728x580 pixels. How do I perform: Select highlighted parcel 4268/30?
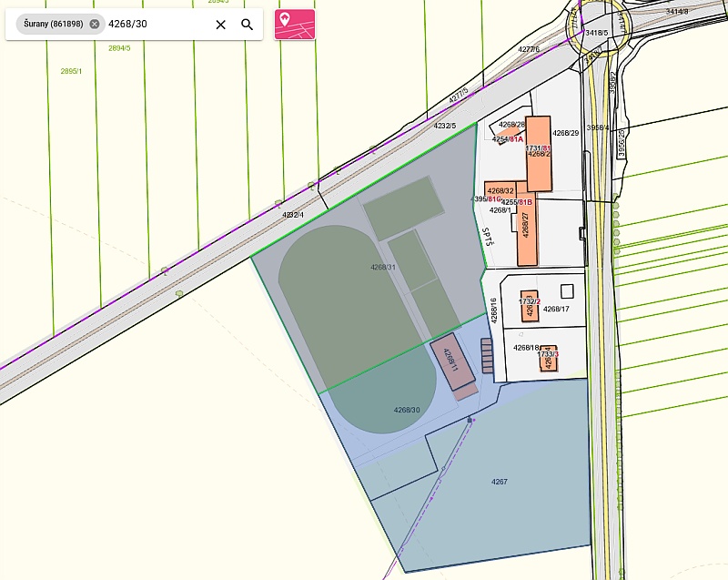click(x=407, y=411)
